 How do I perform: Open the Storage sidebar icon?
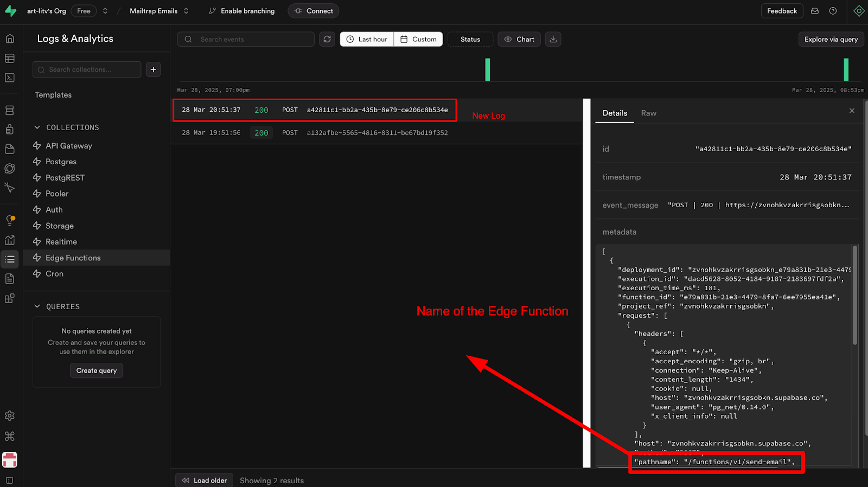[10, 149]
